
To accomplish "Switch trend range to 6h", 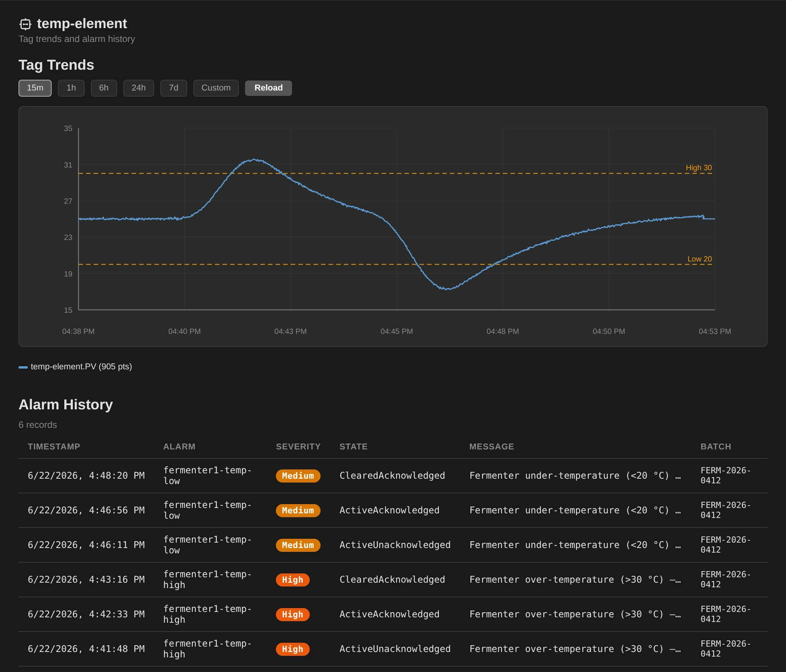I will [104, 88].
